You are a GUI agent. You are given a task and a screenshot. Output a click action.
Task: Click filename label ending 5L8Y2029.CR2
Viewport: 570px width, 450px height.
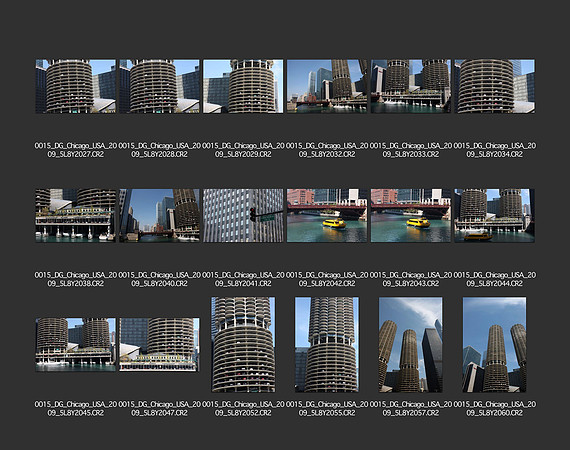[243, 150]
